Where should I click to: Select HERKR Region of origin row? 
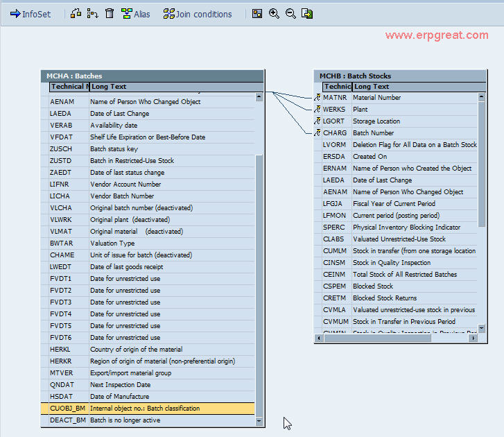pyautogui.click(x=148, y=361)
